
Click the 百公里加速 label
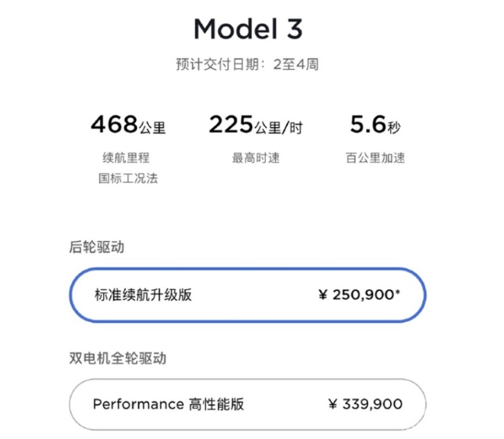(x=375, y=158)
